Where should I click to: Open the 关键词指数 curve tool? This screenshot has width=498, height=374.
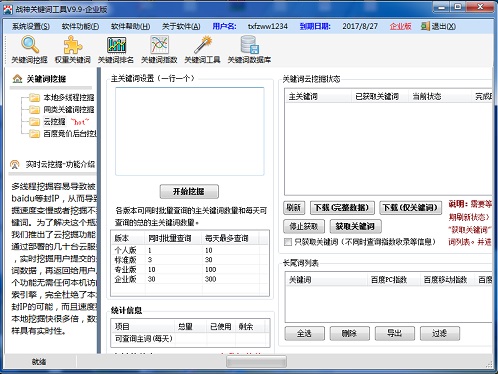[x=159, y=50]
